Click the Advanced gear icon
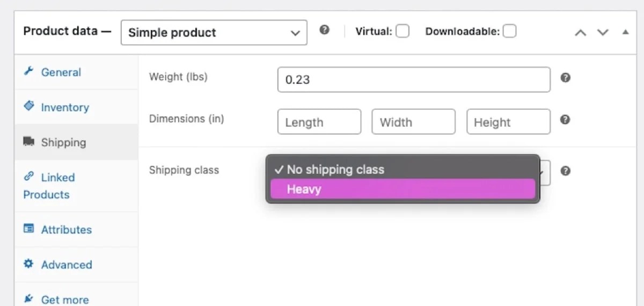Screen dimensions: 644x306 tap(29, 264)
